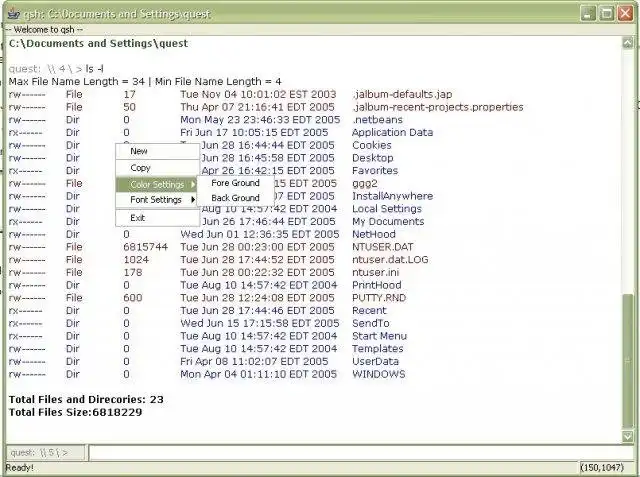Click the NTUSER.DAT file name
Screen dimensions: 640x477
click(x=382, y=247)
